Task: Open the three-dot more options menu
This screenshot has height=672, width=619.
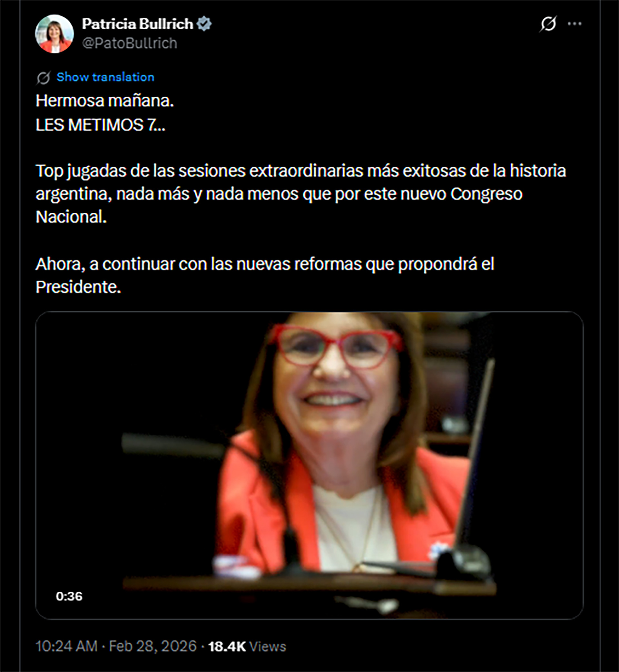Action: coord(575,24)
